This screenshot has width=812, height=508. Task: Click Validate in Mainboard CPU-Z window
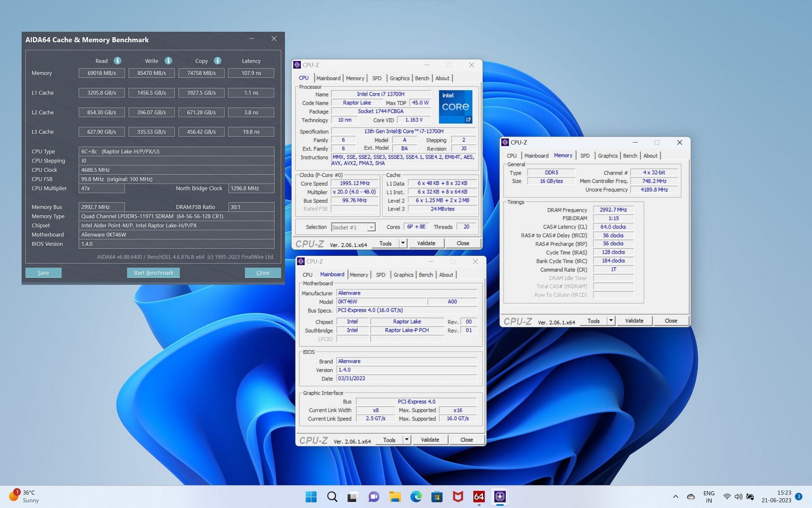(x=430, y=440)
